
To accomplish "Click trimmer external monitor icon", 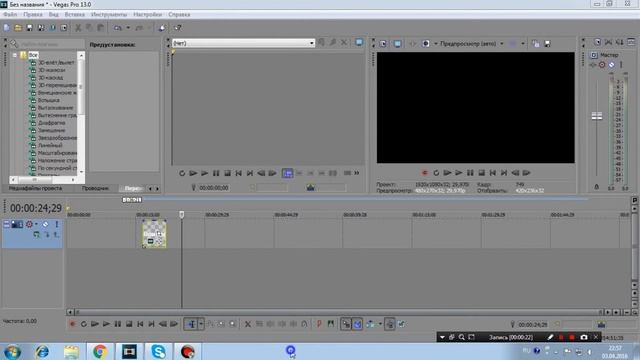I will pos(359,42).
